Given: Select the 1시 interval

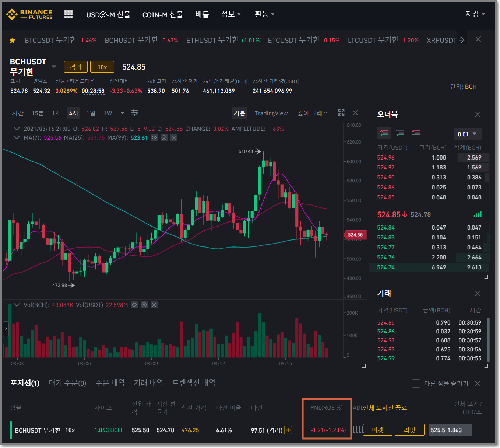Looking at the screenshot, I should (x=56, y=113).
